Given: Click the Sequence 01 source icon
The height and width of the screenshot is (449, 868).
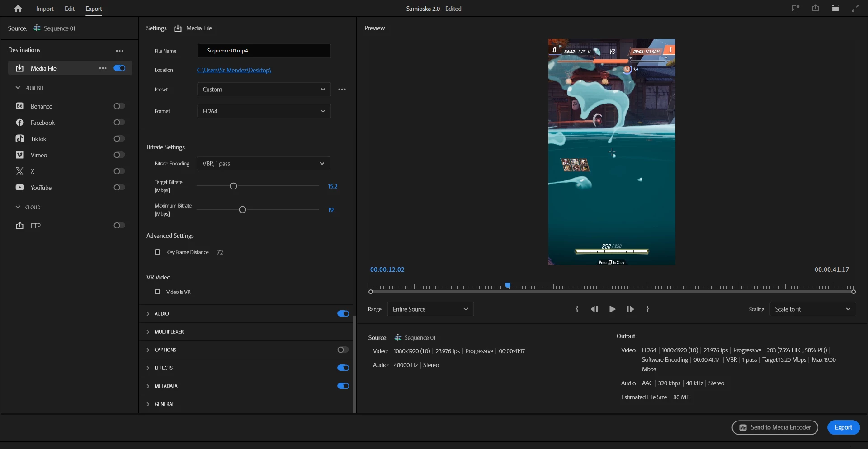Looking at the screenshot, I should (37, 28).
